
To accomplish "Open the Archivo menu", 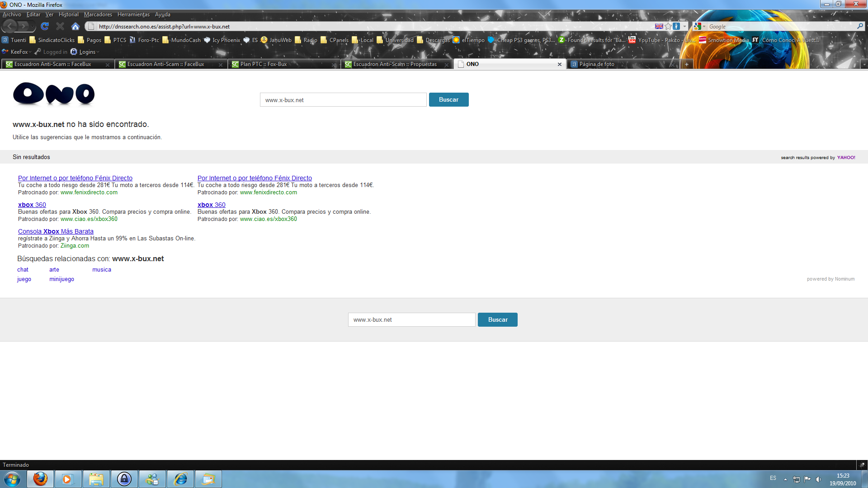I will click(x=12, y=14).
